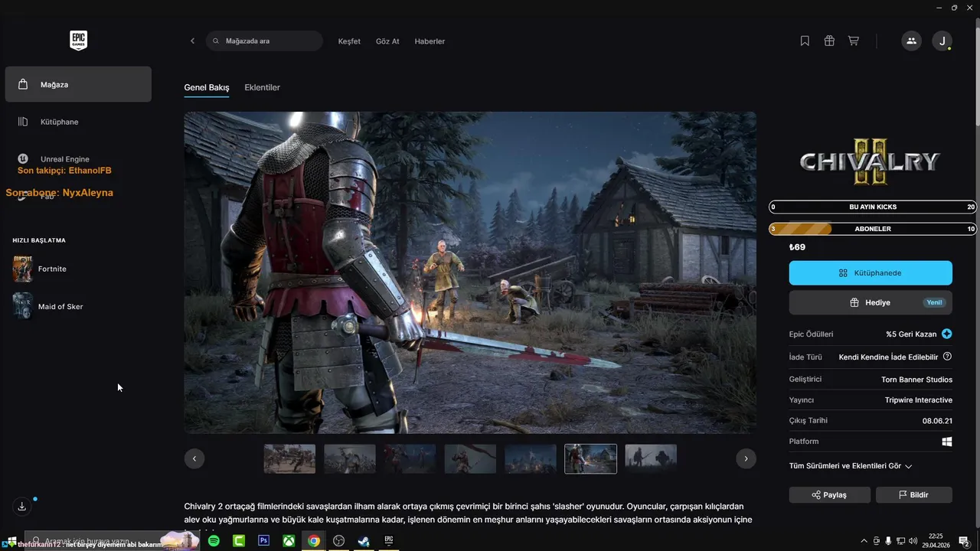Open Spotify from the taskbar
This screenshot has height=551, width=980.
214,541
